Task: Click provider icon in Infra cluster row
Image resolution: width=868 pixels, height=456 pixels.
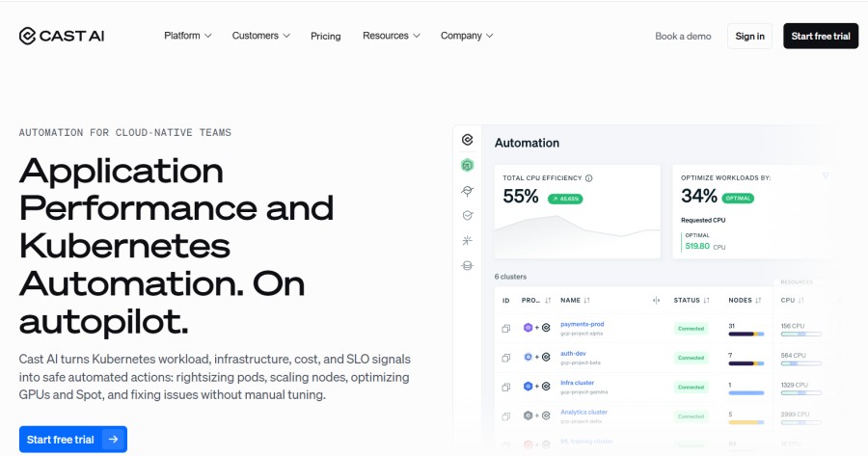Action: (529, 386)
